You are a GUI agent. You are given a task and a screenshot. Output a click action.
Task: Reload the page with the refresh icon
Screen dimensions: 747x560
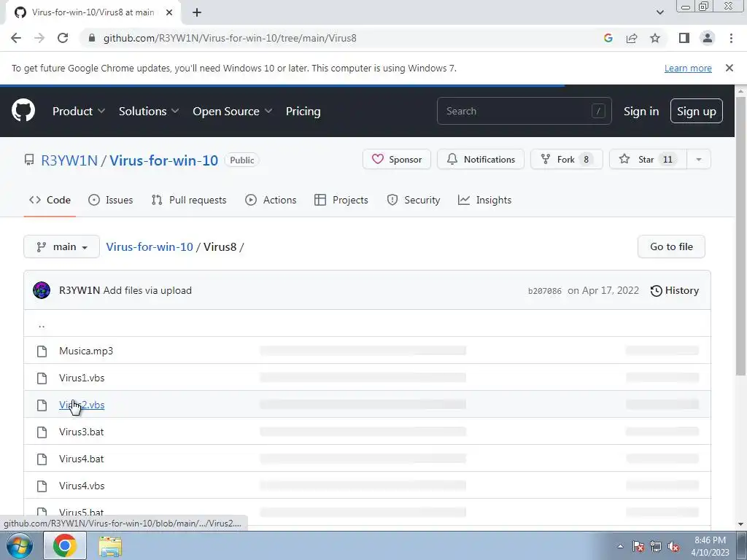pyautogui.click(x=63, y=38)
